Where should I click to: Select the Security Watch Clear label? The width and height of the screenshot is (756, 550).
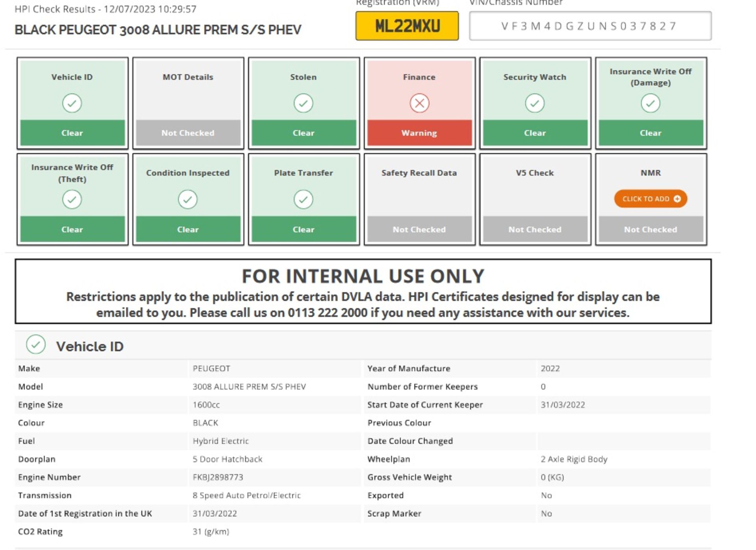pyautogui.click(x=535, y=133)
